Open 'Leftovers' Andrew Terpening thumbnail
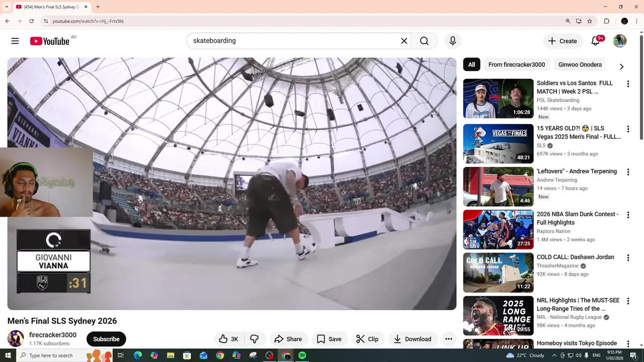 (x=498, y=187)
